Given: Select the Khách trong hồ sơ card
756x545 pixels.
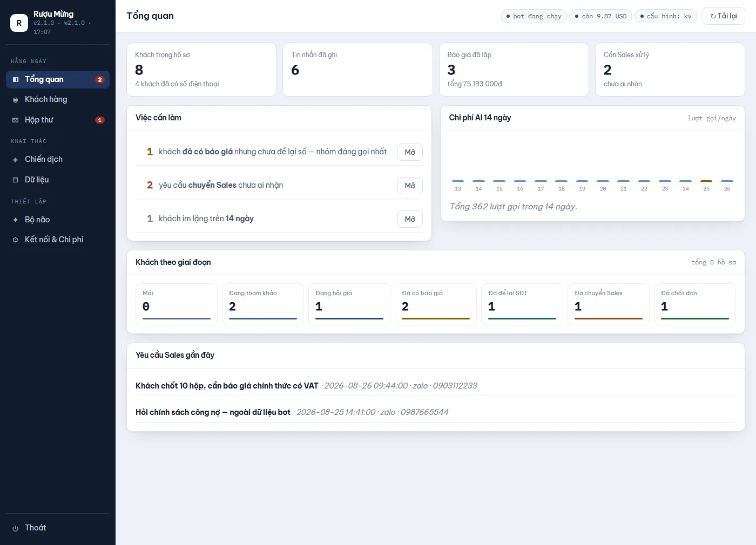Looking at the screenshot, I should click(x=201, y=70).
